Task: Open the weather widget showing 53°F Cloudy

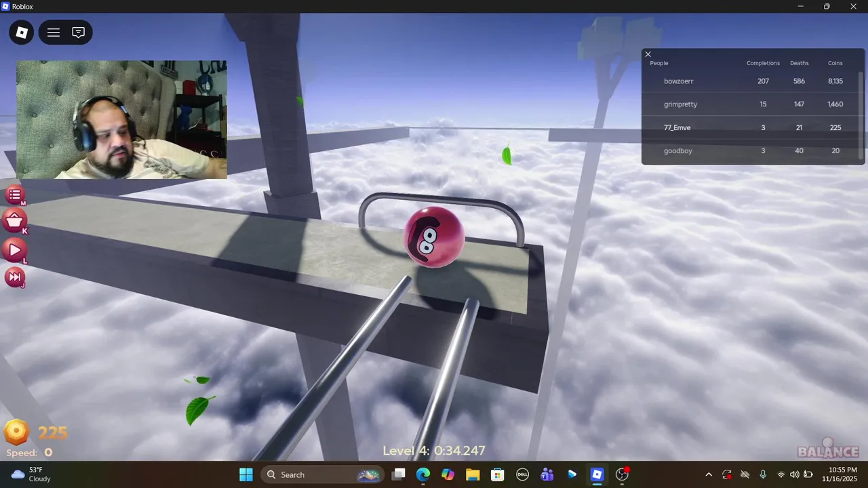Action: (x=32, y=474)
